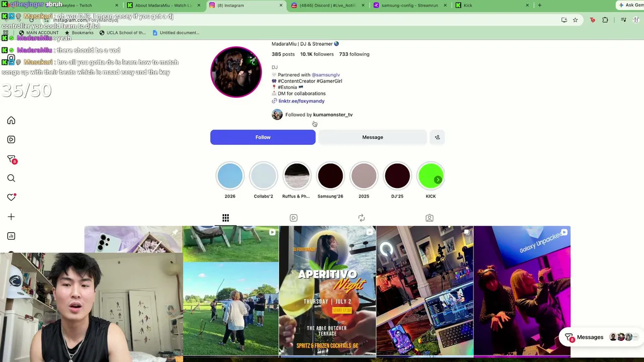Click the kumamonster_tv follower avatar
This screenshot has height=362, width=644.
[x=277, y=115]
